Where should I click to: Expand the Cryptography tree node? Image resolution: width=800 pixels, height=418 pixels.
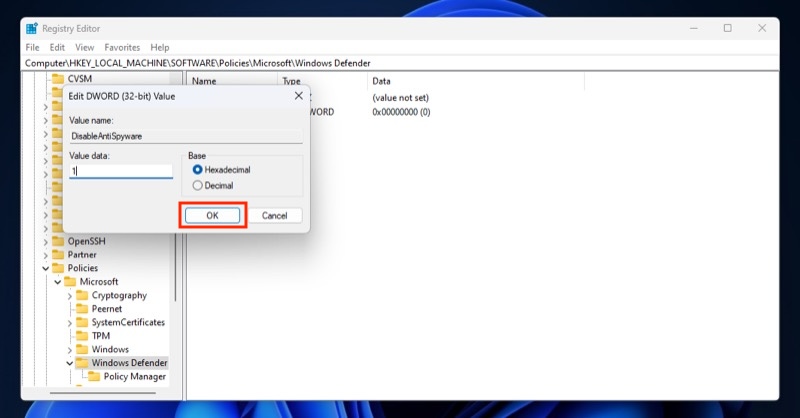(x=69, y=296)
